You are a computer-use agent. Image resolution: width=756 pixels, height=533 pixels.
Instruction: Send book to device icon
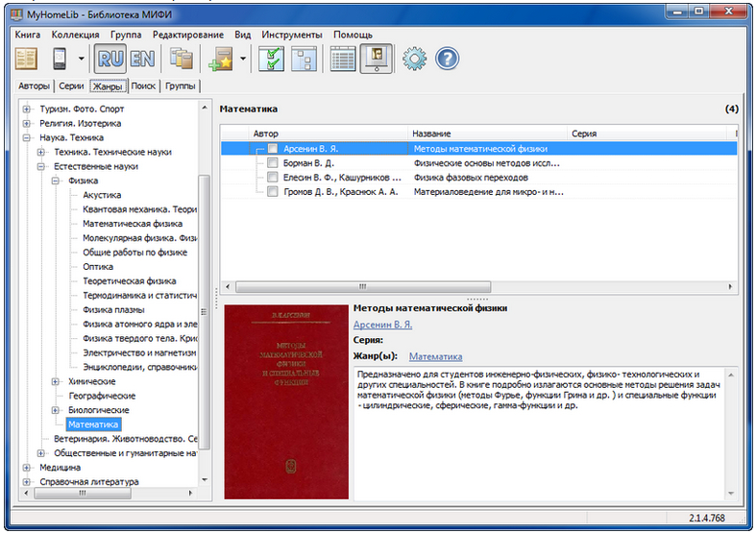tap(60, 59)
